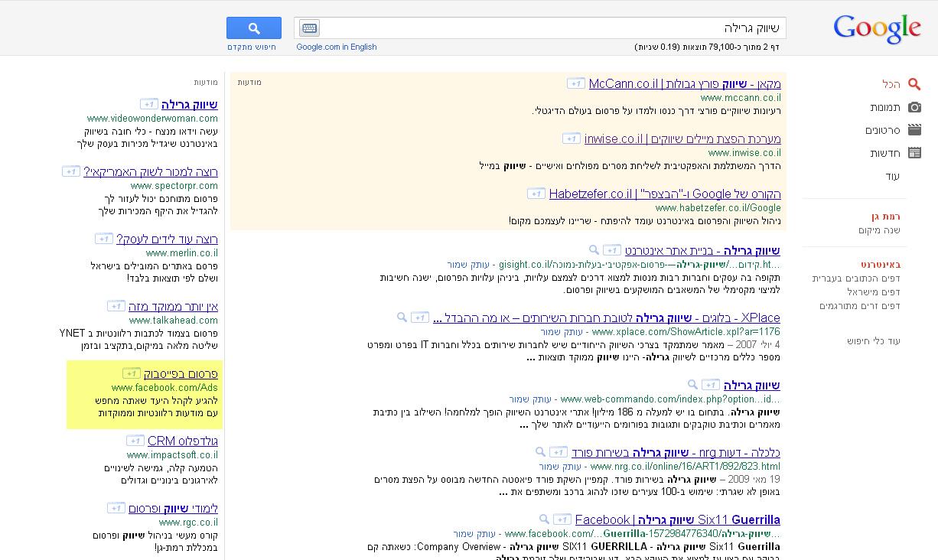Click preview magnifier beside the XPlace result
Image resolution: width=938 pixels, height=560 pixels.
pos(402,317)
